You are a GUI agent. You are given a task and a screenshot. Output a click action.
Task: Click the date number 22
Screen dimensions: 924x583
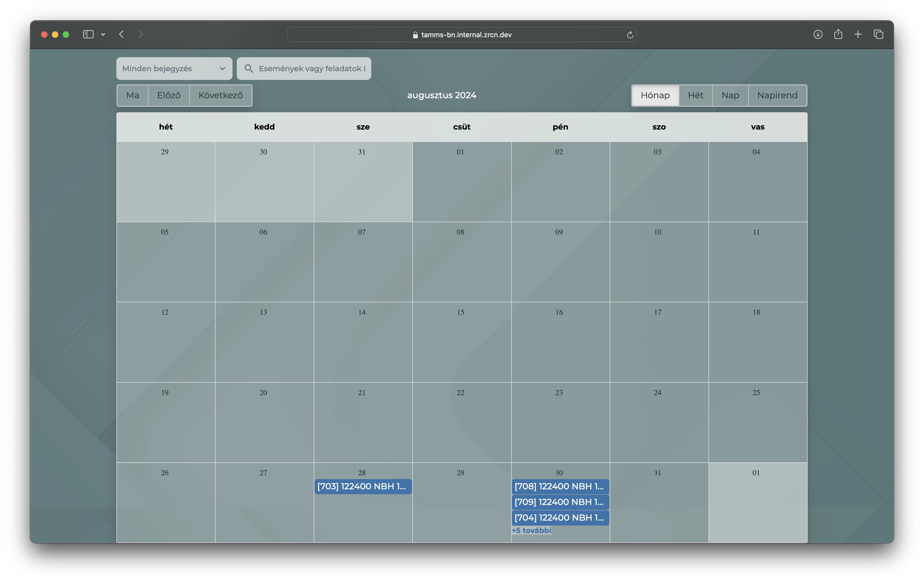click(460, 393)
